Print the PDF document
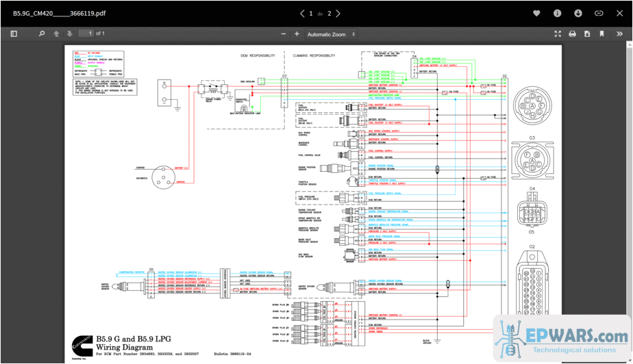The image size is (633, 364). pyautogui.click(x=572, y=34)
